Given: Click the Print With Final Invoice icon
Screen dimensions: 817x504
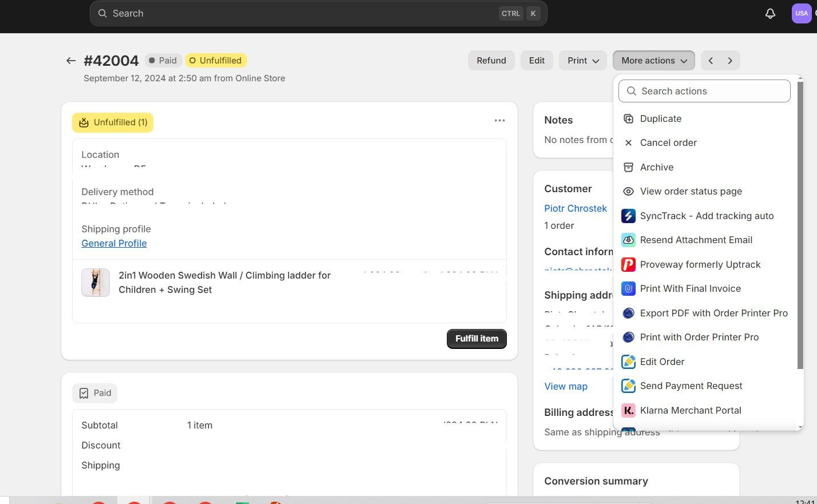Looking at the screenshot, I should 628,289.
